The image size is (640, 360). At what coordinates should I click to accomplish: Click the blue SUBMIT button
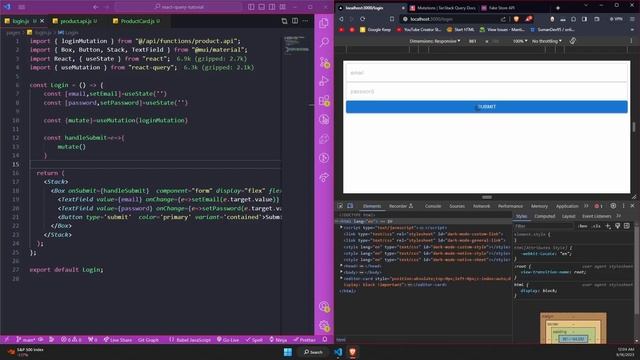click(x=487, y=107)
